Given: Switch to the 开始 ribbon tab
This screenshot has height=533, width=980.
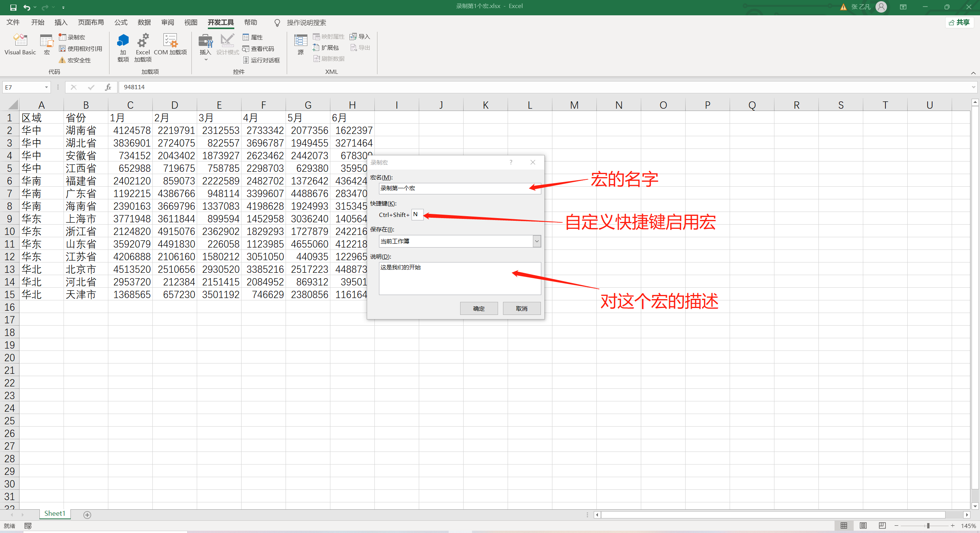Looking at the screenshot, I should (37, 22).
